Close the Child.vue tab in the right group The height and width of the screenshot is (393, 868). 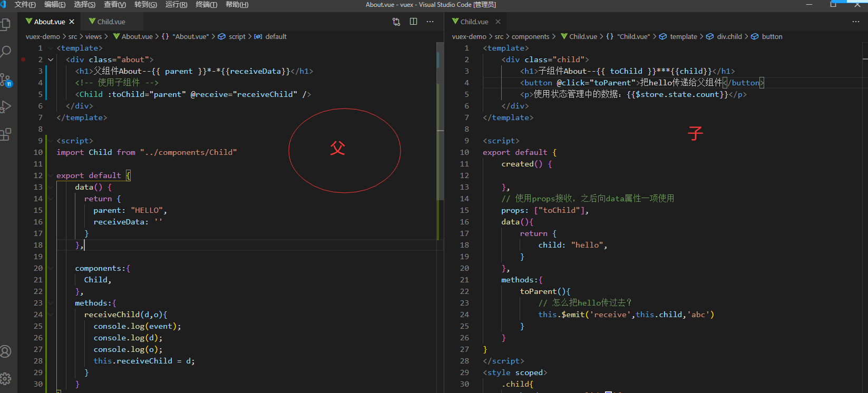coord(498,22)
